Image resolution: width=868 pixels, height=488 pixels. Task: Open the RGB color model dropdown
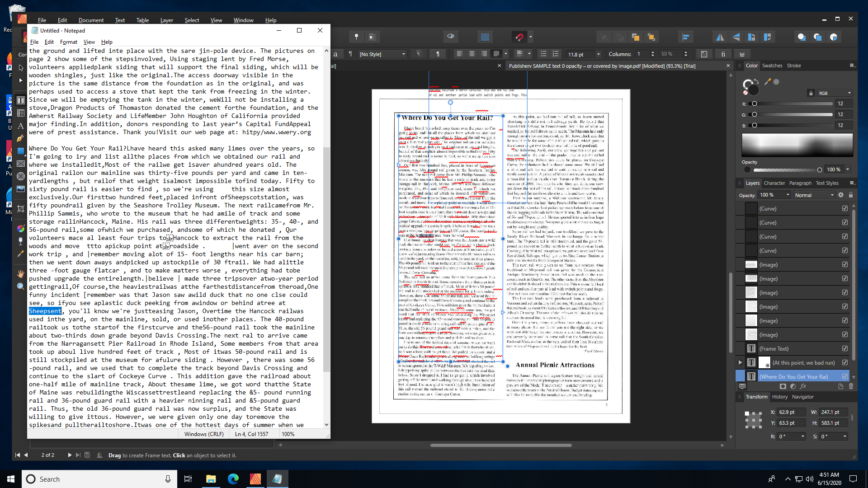pyautogui.click(x=835, y=93)
